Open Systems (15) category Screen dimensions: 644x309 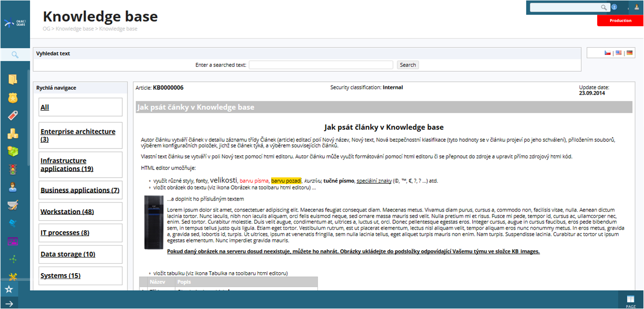tap(80, 276)
